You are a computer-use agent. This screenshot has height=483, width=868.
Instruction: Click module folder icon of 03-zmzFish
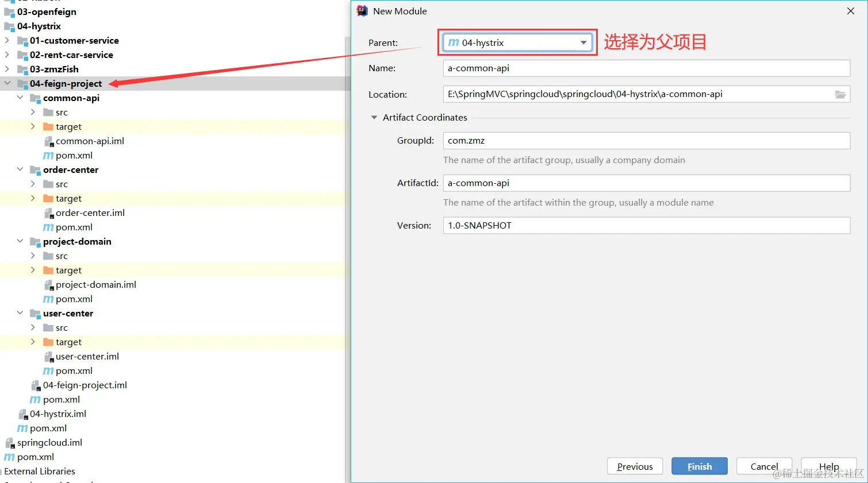[22, 69]
